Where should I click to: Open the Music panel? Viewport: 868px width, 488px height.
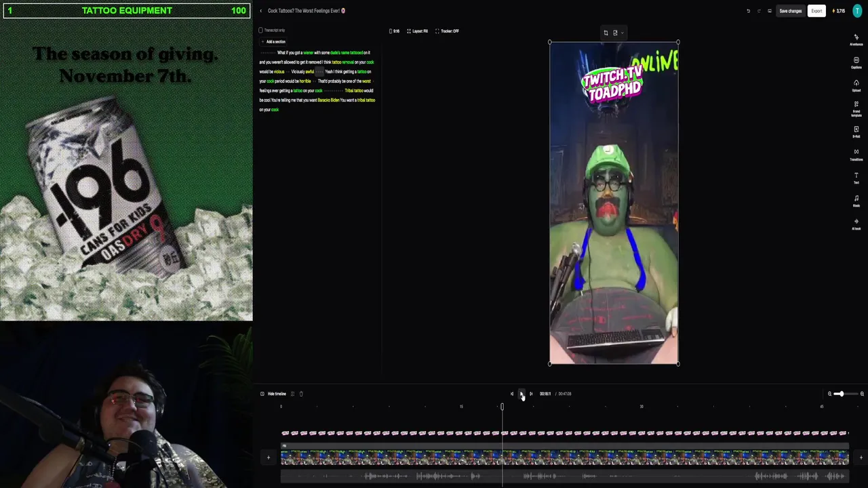pos(856,201)
